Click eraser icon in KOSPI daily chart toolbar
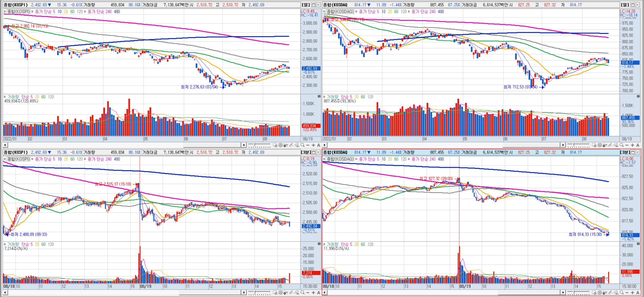This screenshot has width=644, height=297. (297, 145)
